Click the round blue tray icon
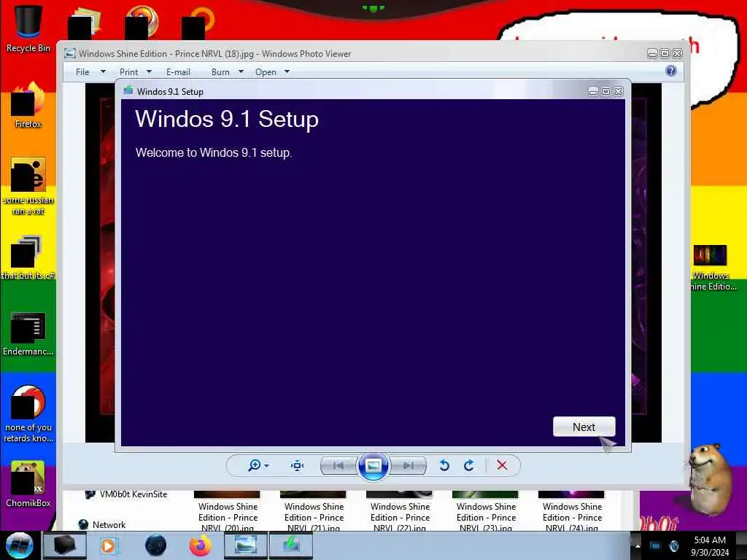This screenshot has height=560, width=747. [x=673, y=546]
